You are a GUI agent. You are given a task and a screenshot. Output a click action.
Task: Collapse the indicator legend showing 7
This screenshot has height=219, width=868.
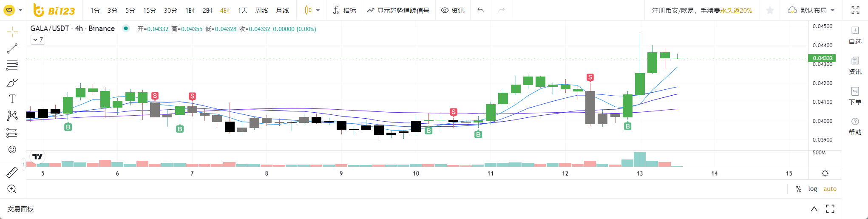pos(38,40)
